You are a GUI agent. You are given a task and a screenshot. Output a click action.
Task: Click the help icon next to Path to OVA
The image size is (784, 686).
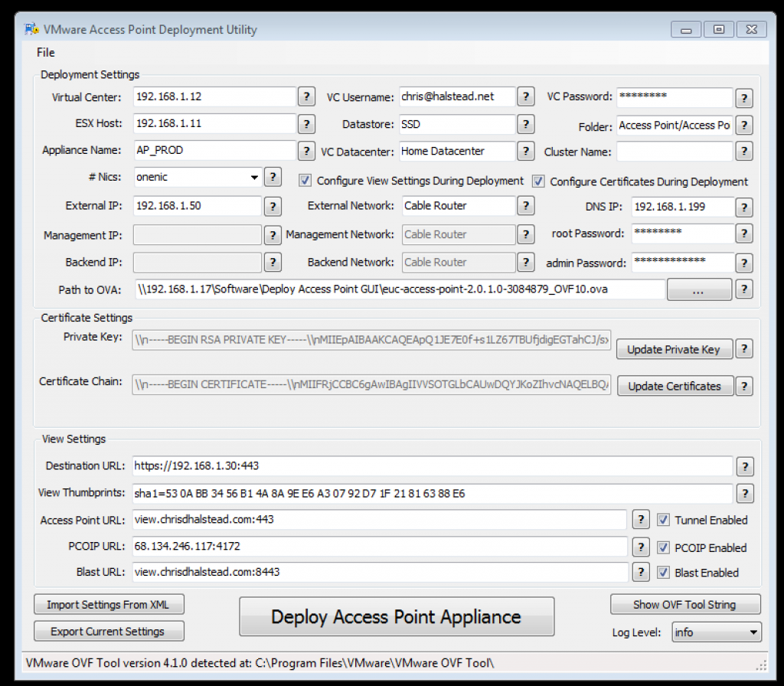click(744, 289)
